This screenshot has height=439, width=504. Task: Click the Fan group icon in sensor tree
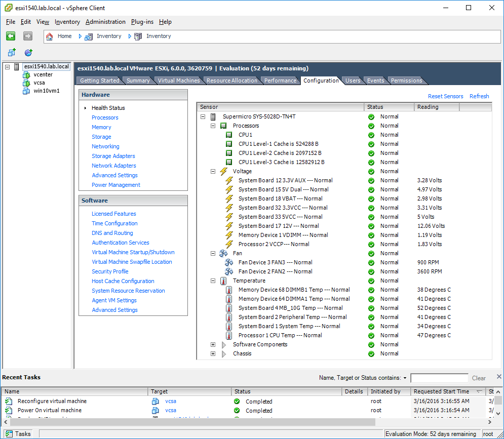(x=223, y=253)
